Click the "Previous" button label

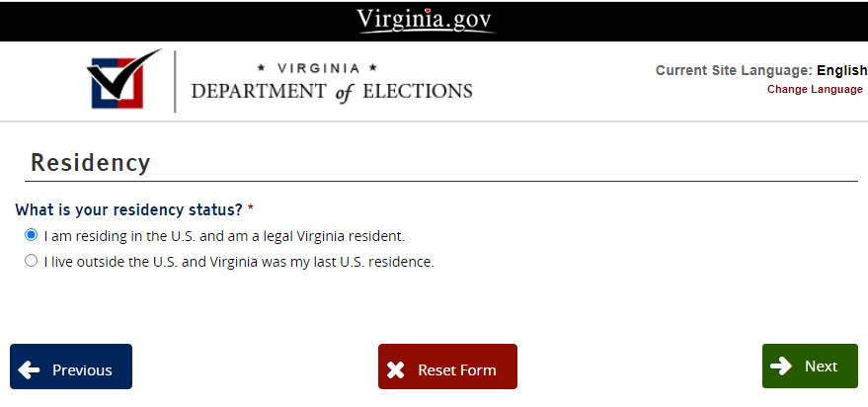tap(82, 370)
